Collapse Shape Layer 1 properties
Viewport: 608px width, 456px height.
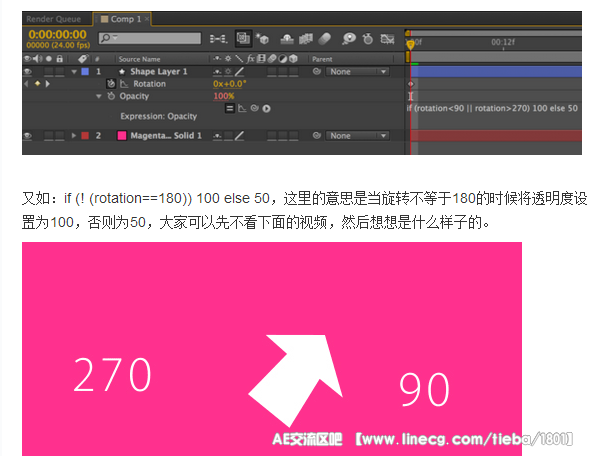74,72
